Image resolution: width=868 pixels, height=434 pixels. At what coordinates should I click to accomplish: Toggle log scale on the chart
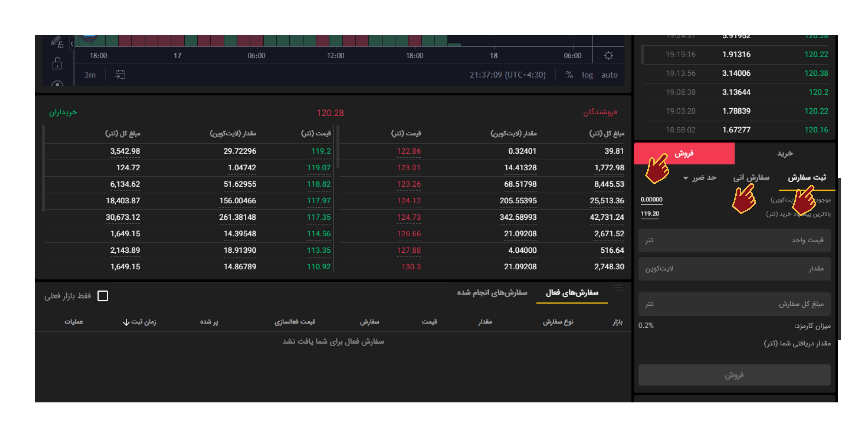(x=587, y=75)
